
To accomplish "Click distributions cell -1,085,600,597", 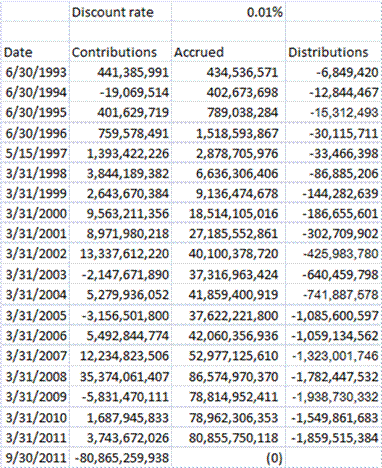I will 333,315.
